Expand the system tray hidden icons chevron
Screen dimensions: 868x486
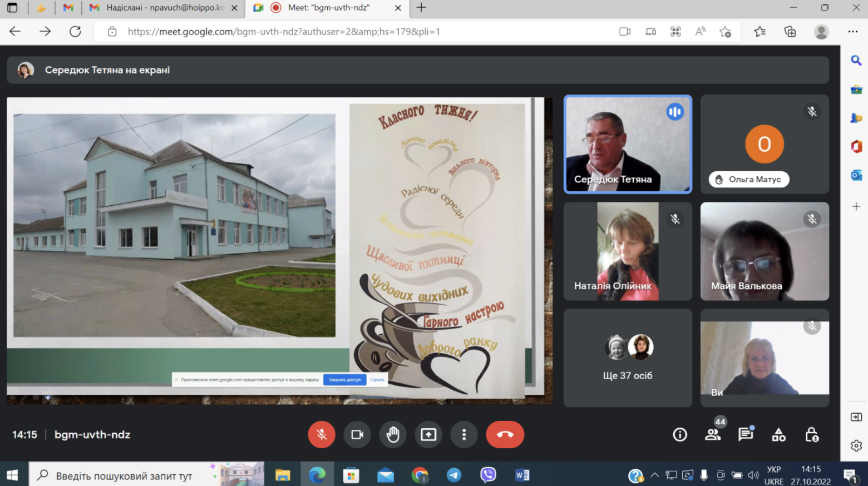[655, 475]
